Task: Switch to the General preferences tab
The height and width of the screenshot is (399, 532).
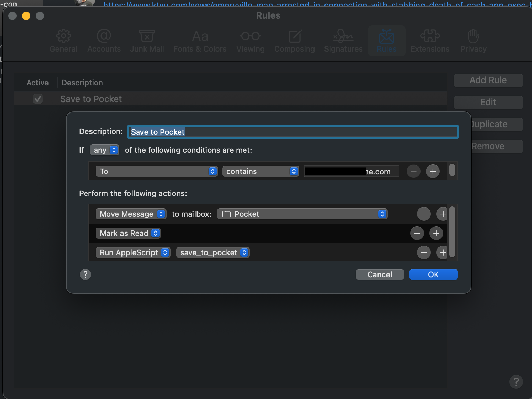Action: click(x=63, y=41)
